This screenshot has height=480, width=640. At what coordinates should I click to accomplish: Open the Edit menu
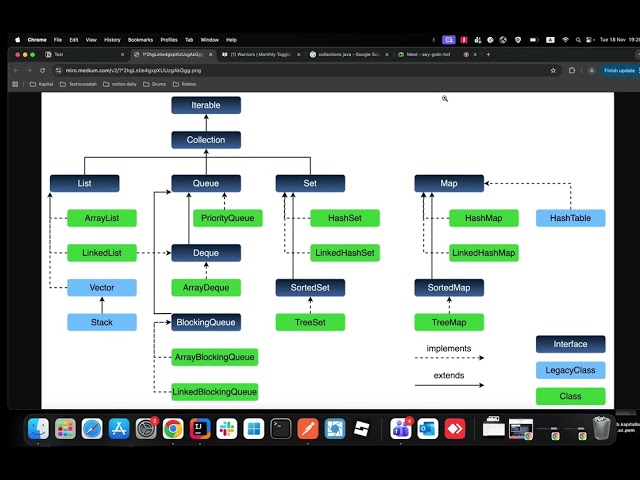(x=74, y=40)
